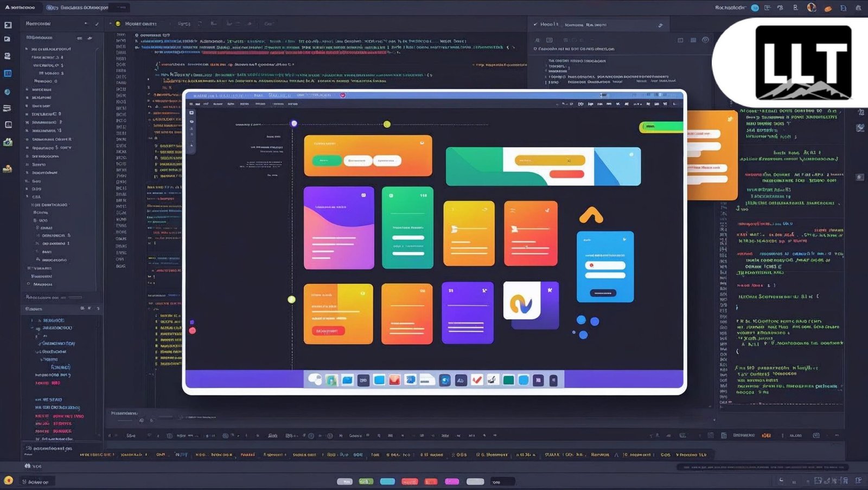The image size is (868, 490).
Task: Select the highlighted blue panel icon in the activity bar
Action: click(x=8, y=73)
